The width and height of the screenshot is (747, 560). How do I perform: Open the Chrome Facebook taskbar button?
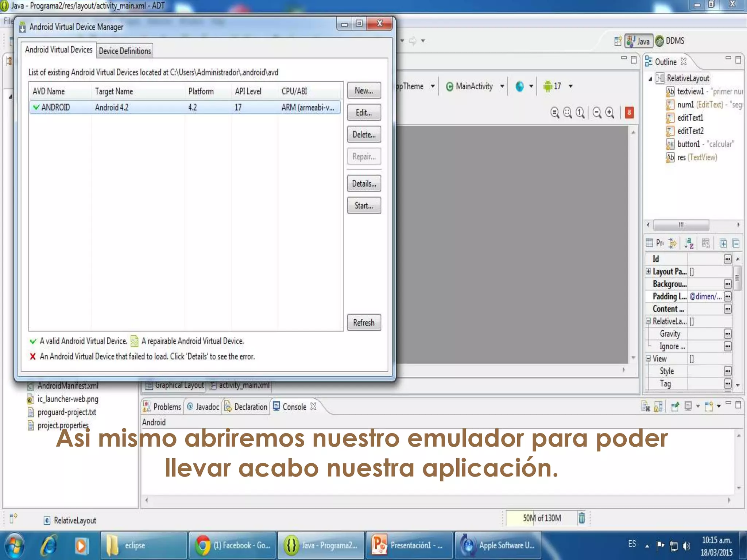[232, 545]
